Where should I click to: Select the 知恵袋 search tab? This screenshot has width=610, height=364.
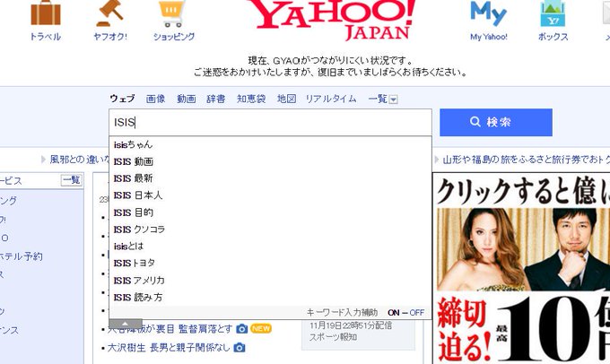251,99
